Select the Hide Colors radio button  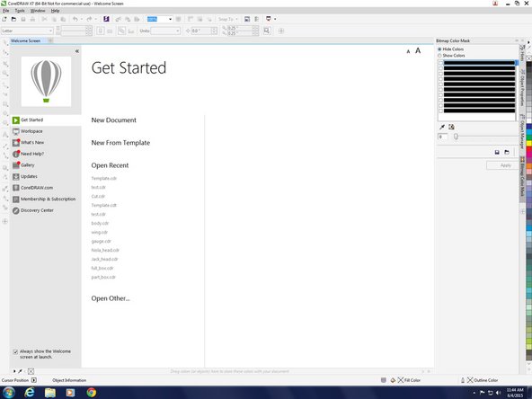click(439, 49)
